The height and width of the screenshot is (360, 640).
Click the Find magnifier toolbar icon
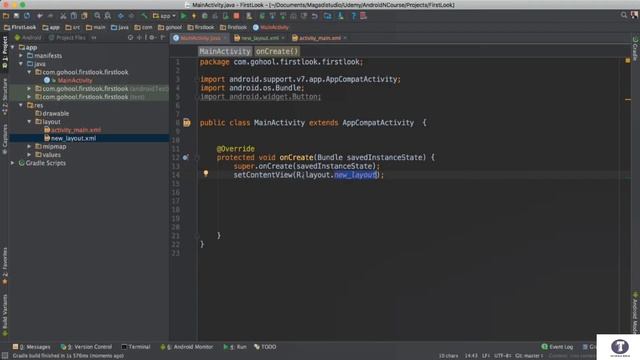[x=97, y=16]
